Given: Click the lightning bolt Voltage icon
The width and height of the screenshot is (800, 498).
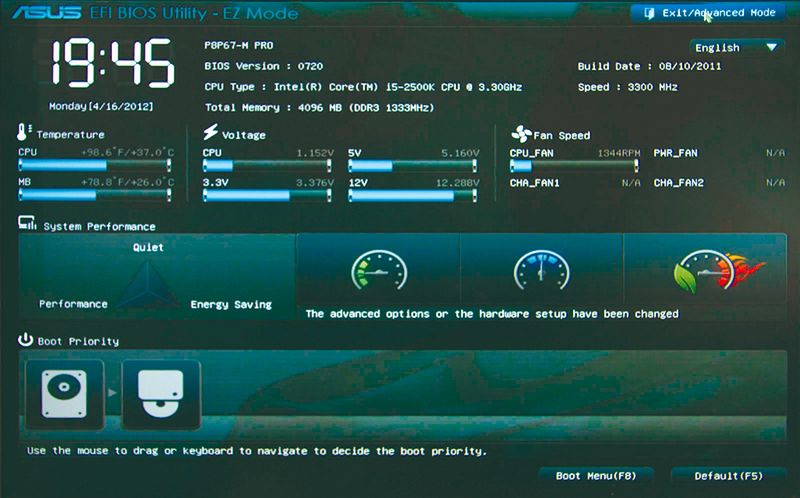Looking at the screenshot, I should pyautogui.click(x=210, y=132).
